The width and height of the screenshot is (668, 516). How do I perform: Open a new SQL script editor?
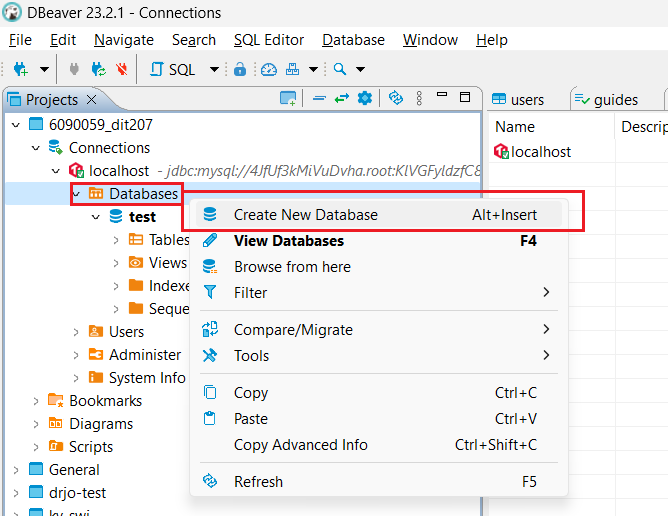point(173,69)
